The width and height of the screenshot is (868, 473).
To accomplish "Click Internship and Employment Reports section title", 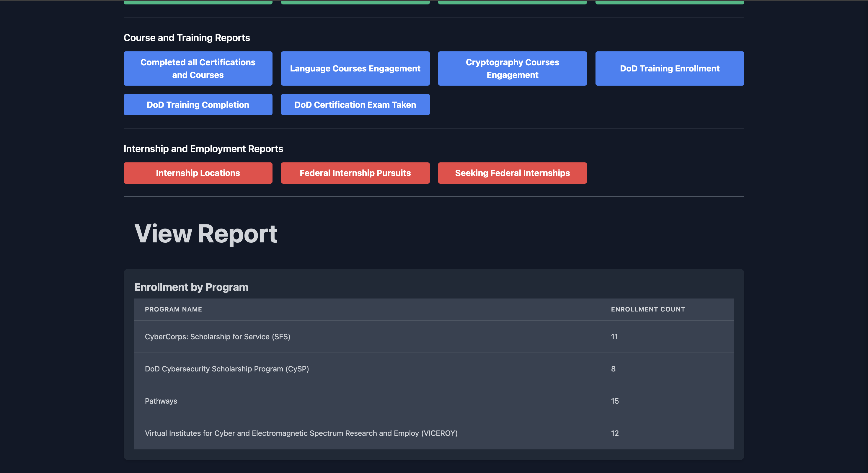I will 203,149.
